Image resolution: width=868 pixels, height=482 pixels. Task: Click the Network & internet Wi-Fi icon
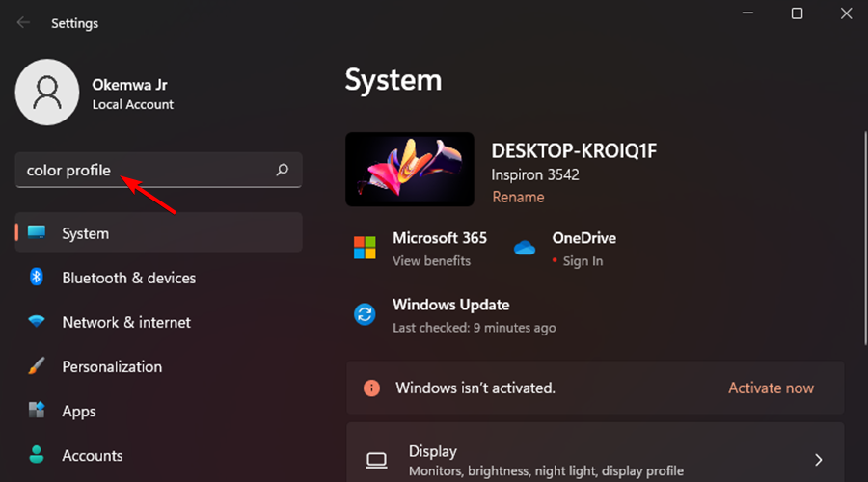37,322
